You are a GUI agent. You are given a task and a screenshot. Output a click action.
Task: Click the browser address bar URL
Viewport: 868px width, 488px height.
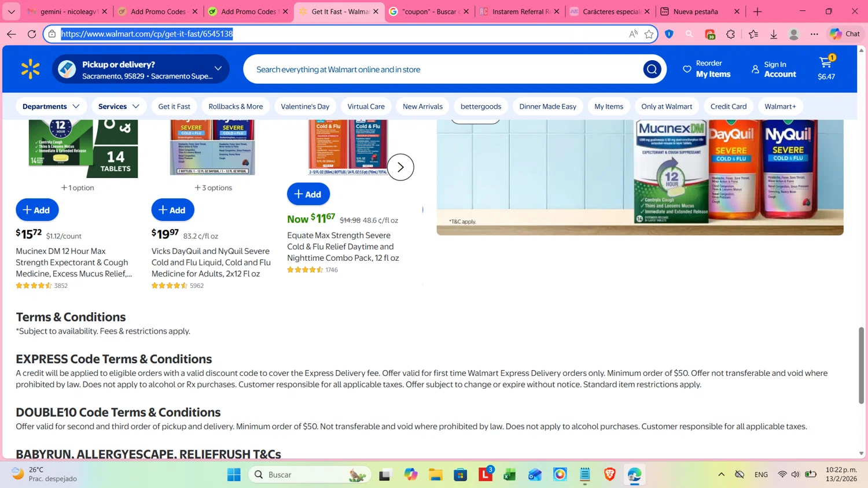tap(147, 34)
